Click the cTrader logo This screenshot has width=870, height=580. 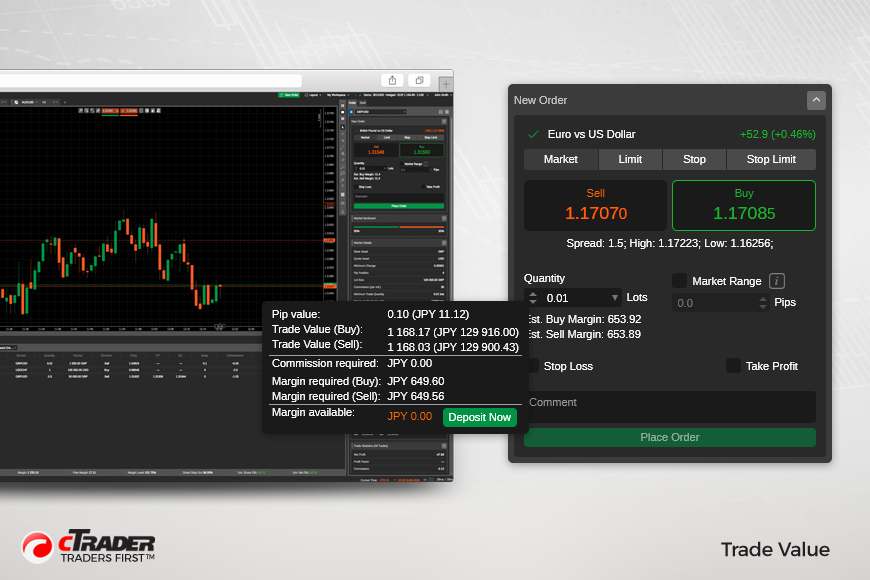pyautogui.click(x=88, y=547)
